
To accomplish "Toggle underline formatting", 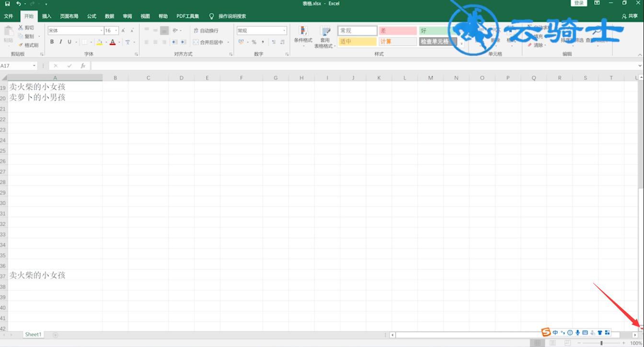I will 69,42.
